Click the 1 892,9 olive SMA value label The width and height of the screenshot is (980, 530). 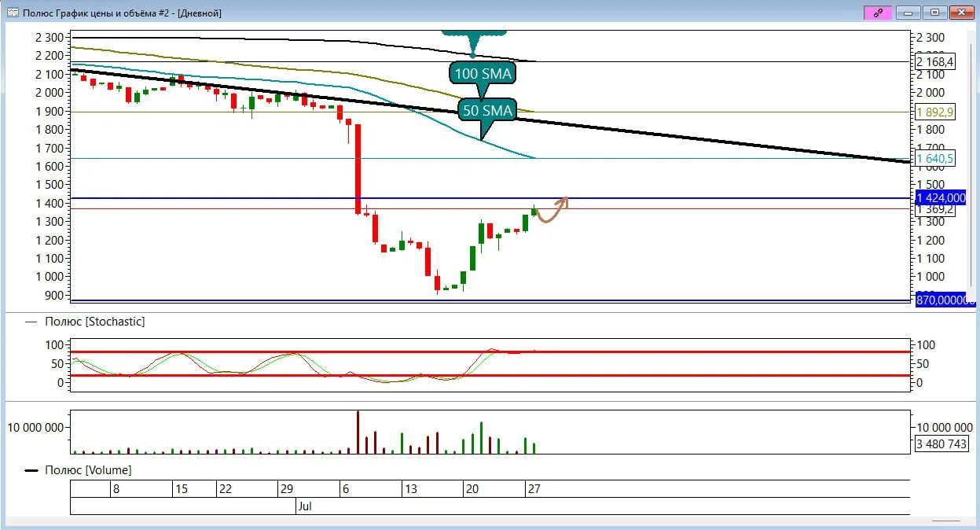pyautogui.click(x=935, y=112)
